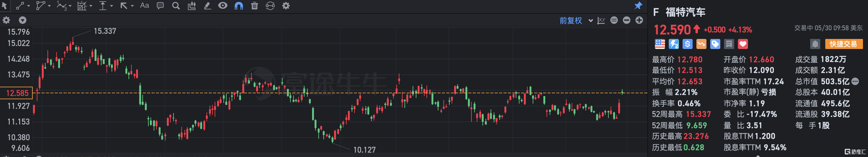This screenshot has height=157, width=868.
Task: Select the eraser drawing tool
Action: [207, 6]
